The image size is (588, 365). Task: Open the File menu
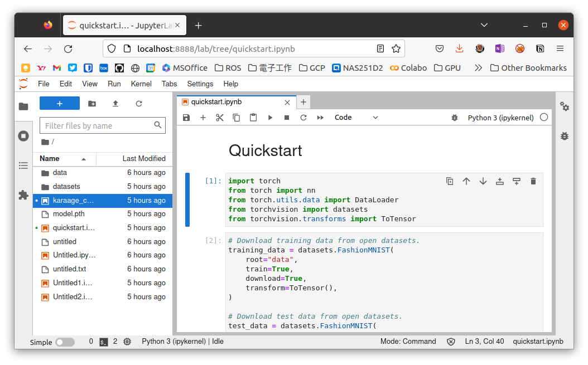(x=44, y=84)
